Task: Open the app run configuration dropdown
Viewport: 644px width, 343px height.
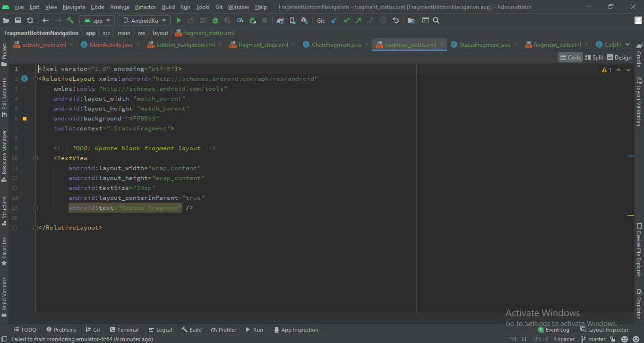Action: pyautogui.click(x=97, y=20)
